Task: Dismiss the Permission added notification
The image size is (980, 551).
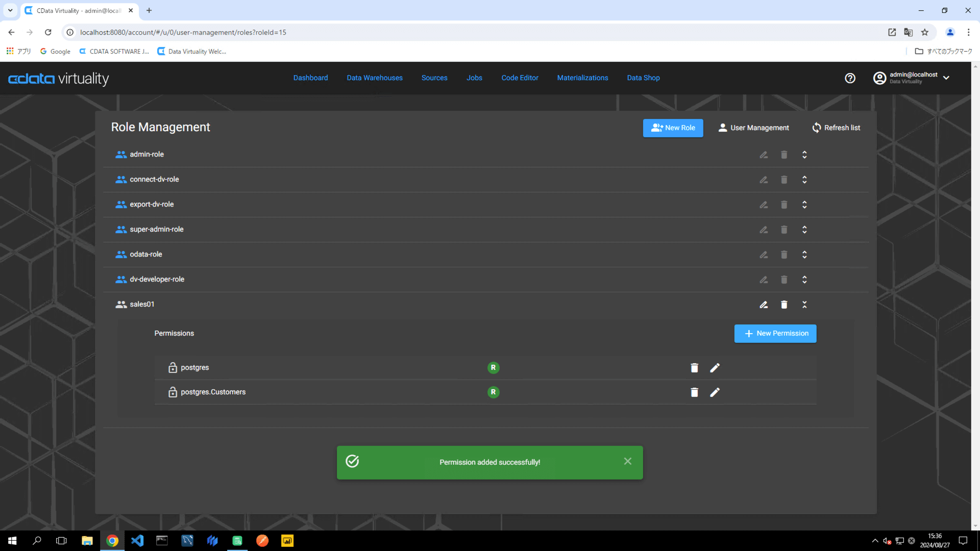Action: point(627,462)
